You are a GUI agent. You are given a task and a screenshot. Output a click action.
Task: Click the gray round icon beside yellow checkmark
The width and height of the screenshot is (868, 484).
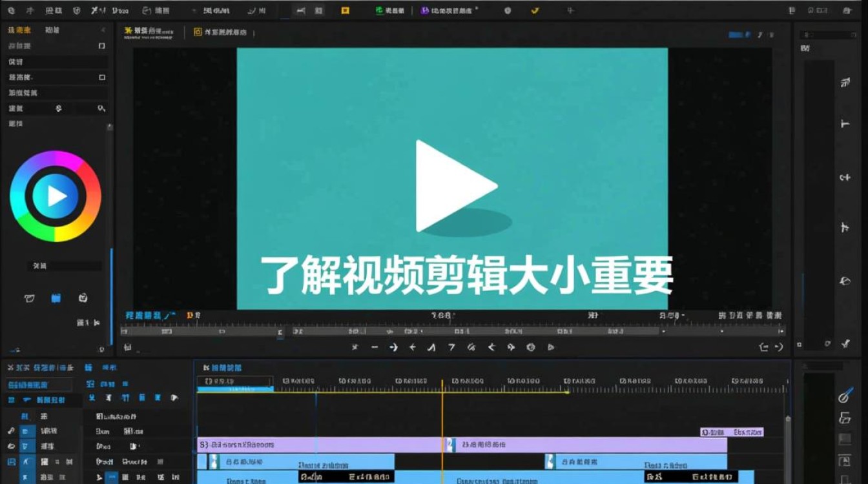click(508, 10)
